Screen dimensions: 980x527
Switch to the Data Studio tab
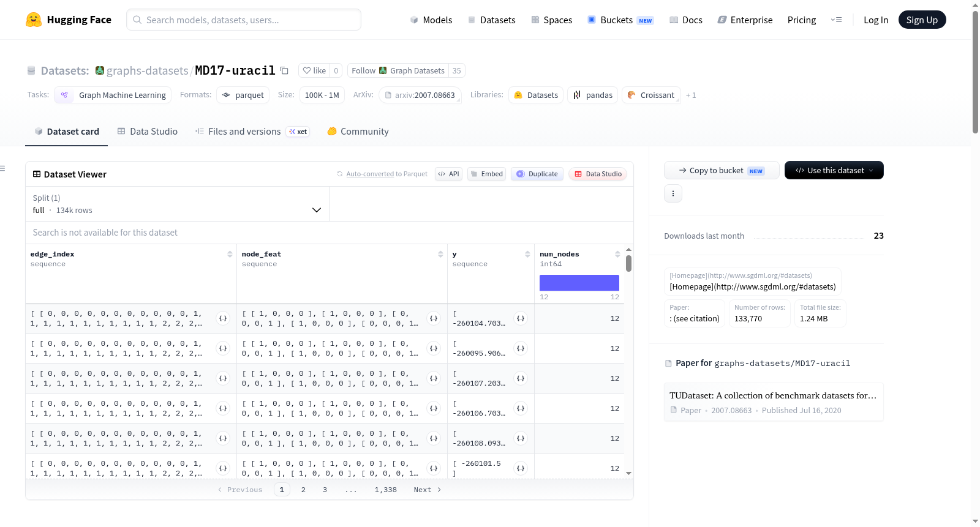click(x=148, y=132)
